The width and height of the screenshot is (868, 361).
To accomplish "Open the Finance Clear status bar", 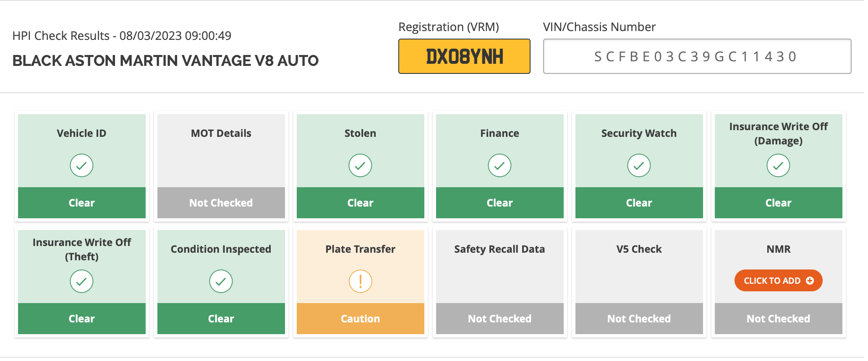I will (x=500, y=203).
